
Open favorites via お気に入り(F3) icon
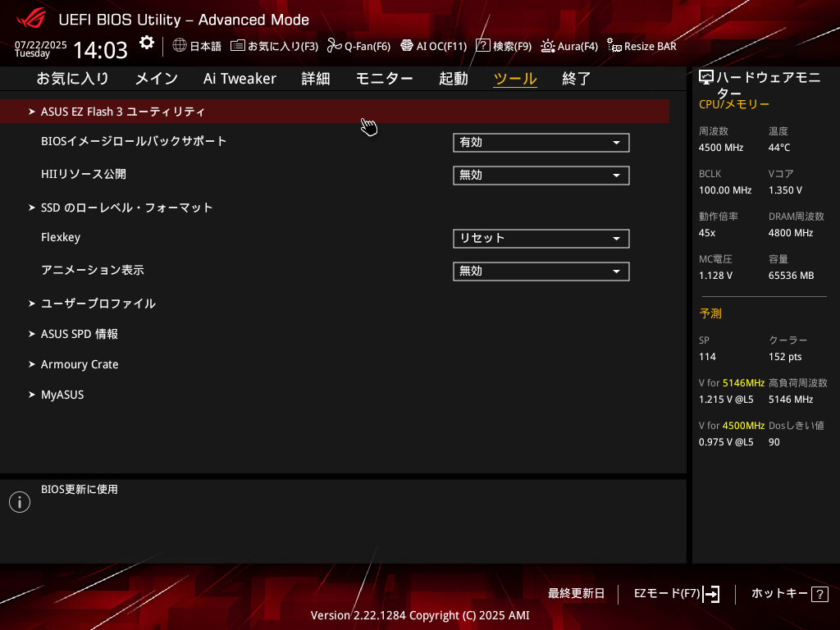(x=237, y=46)
